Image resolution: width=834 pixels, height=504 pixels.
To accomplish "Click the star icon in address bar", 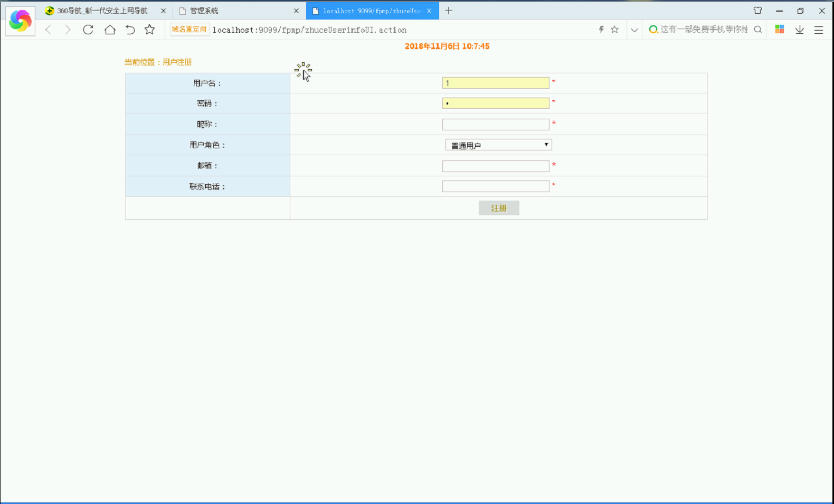I will pyautogui.click(x=614, y=30).
